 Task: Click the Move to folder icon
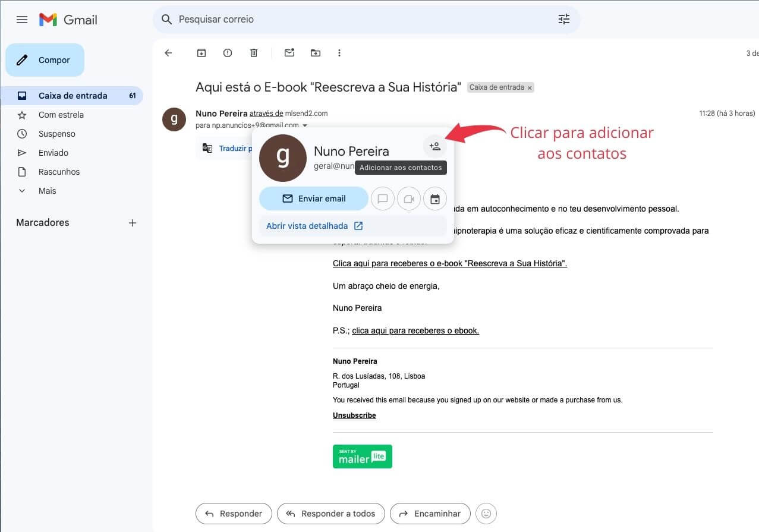coord(316,53)
